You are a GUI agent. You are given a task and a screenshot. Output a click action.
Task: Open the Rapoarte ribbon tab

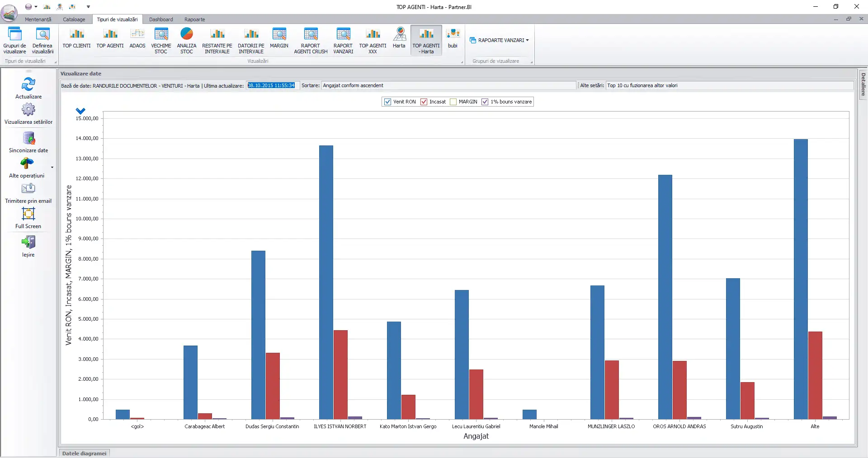point(194,19)
